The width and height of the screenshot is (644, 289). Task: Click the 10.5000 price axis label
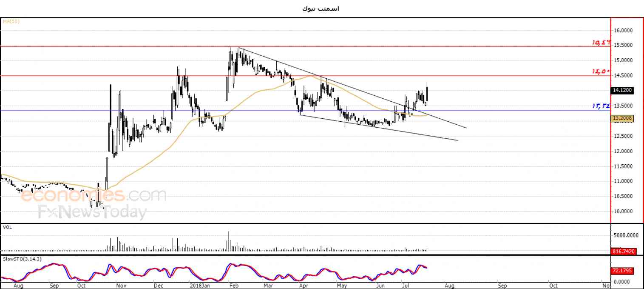(x=623, y=196)
